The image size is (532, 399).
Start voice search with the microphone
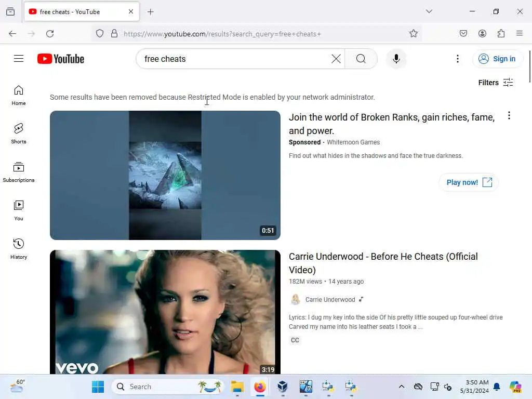(x=396, y=59)
